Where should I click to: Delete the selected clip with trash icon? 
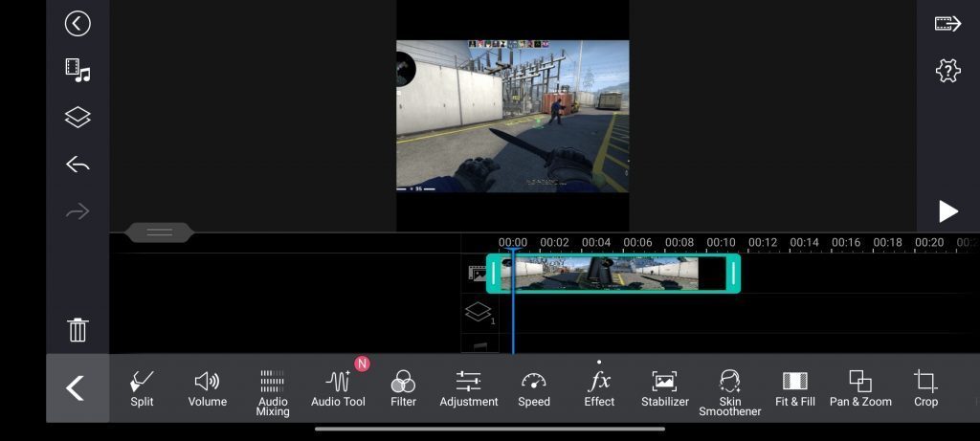click(78, 330)
